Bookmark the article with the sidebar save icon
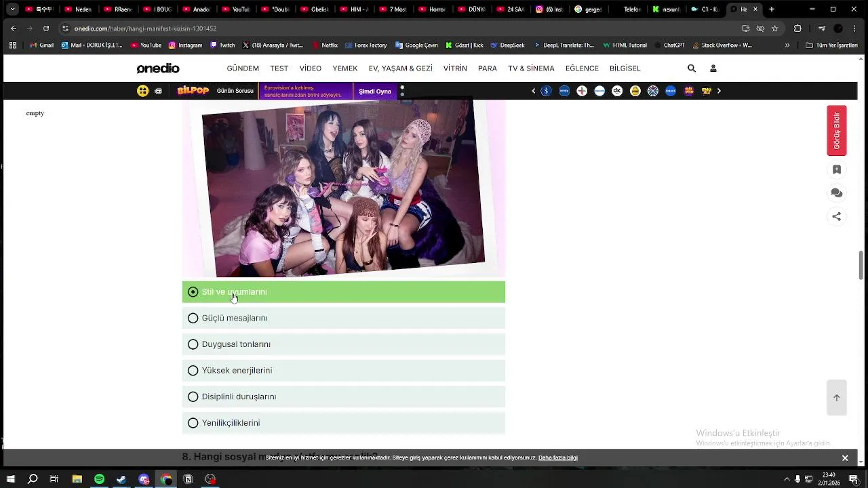Image resolution: width=868 pixels, height=488 pixels. coord(836,169)
